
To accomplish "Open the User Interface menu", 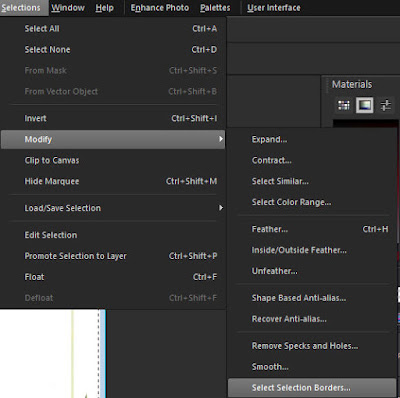I will pyautogui.click(x=274, y=7).
